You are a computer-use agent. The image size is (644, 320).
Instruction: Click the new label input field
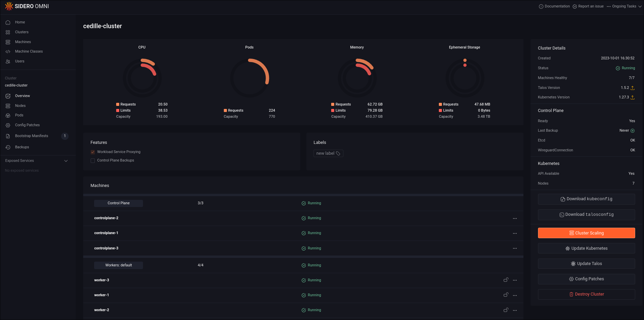[328, 153]
